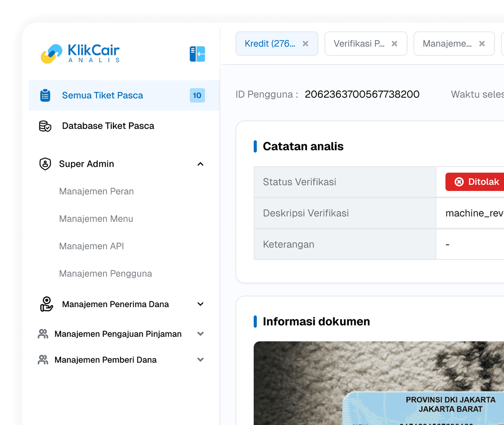Click the ID Pengguna label
504x425 pixels.
coord(267,94)
